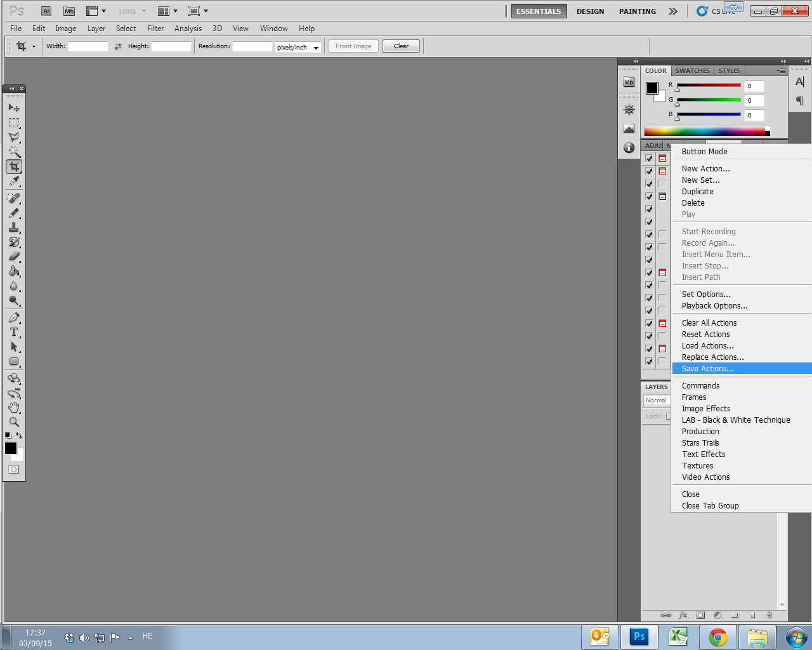The height and width of the screenshot is (650, 812).
Task: Launch Bridge from the Br icon
Action: coord(46,11)
